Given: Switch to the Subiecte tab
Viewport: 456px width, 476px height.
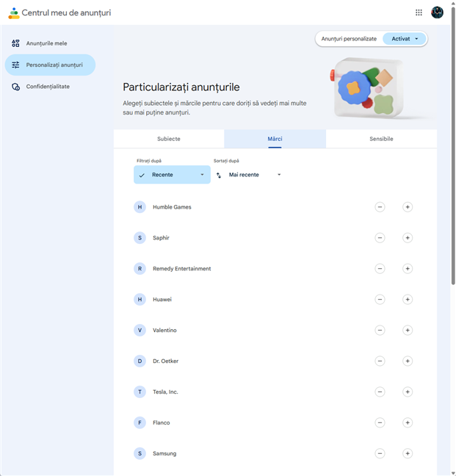Looking at the screenshot, I should 169,139.
